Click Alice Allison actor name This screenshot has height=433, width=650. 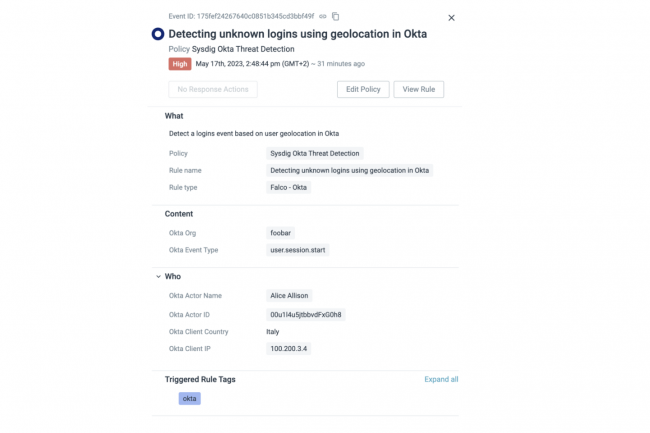coord(289,296)
